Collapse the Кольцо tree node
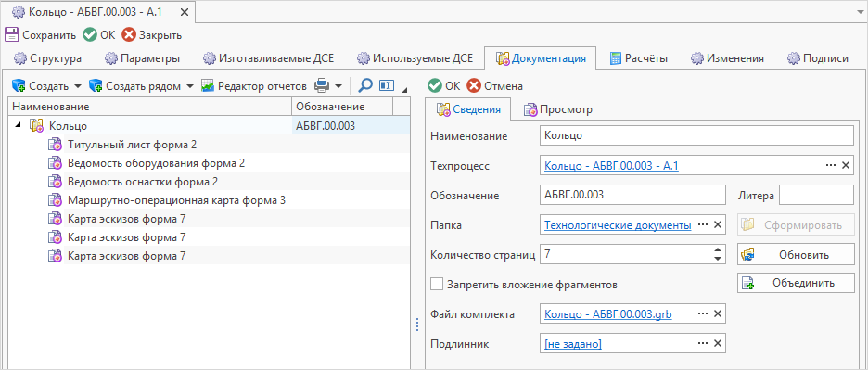This screenshot has height=370, width=868. pyautogui.click(x=19, y=126)
